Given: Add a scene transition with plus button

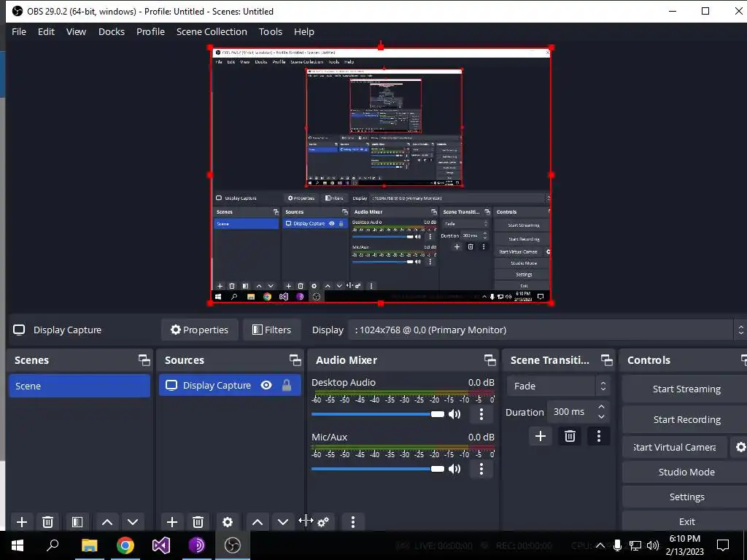Looking at the screenshot, I should point(541,436).
